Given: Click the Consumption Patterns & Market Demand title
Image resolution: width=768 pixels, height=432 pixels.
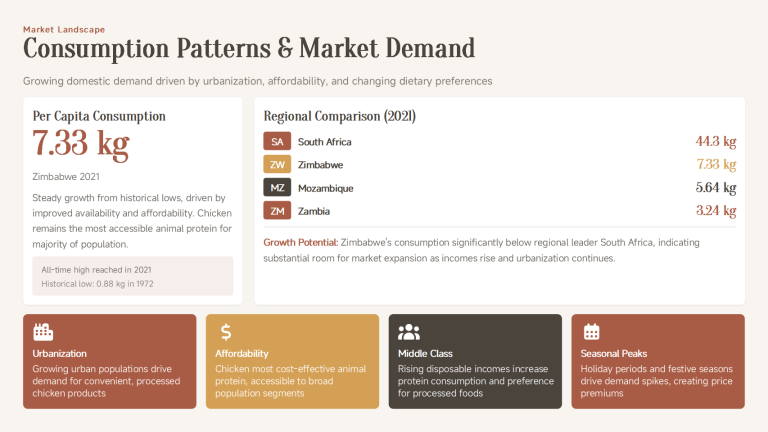Looking at the screenshot, I should click(248, 48).
